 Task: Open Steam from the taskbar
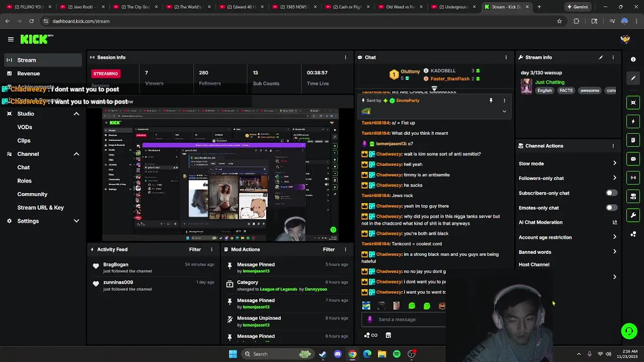click(x=323, y=354)
